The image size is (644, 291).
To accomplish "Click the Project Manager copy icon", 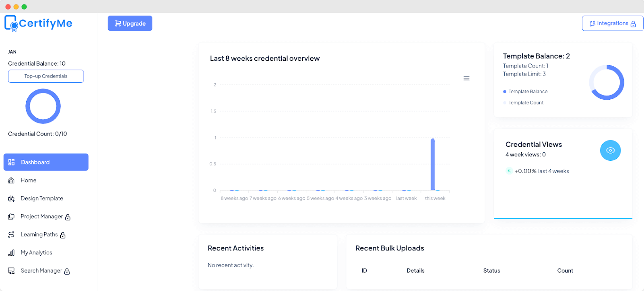I will [11, 217].
